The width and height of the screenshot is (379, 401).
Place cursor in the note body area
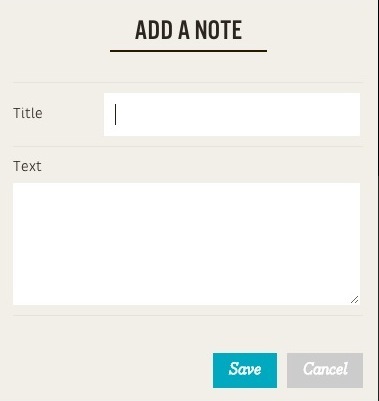coord(186,244)
